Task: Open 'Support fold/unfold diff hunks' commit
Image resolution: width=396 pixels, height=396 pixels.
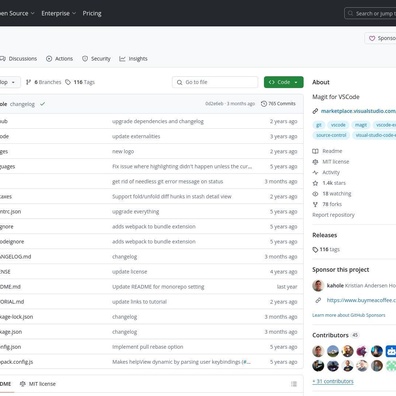Action: [172, 196]
